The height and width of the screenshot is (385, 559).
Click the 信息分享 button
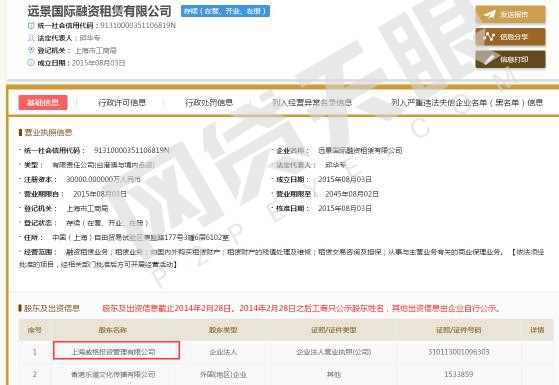click(510, 37)
